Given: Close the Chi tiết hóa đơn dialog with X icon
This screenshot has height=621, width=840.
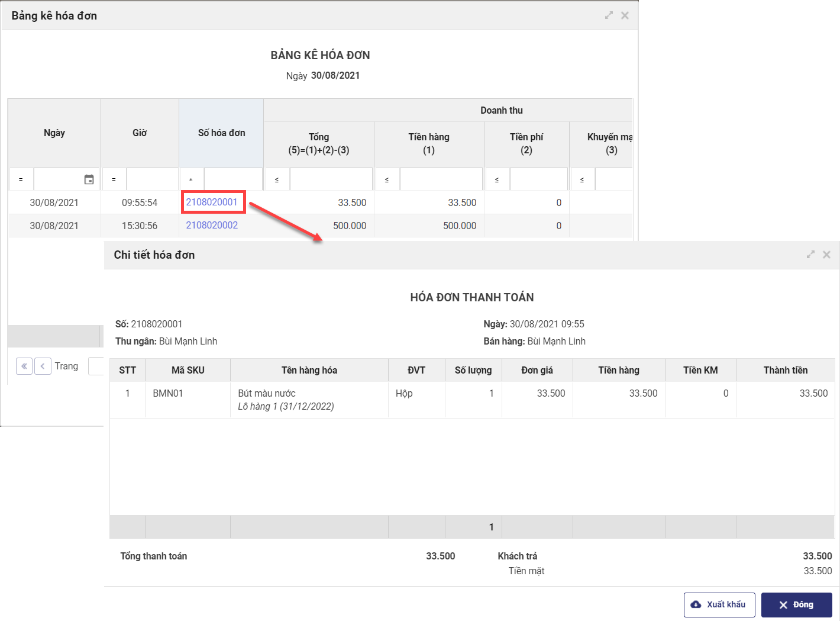Looking at the screenshot, I should pyautogui.click(x=826, y=255).
